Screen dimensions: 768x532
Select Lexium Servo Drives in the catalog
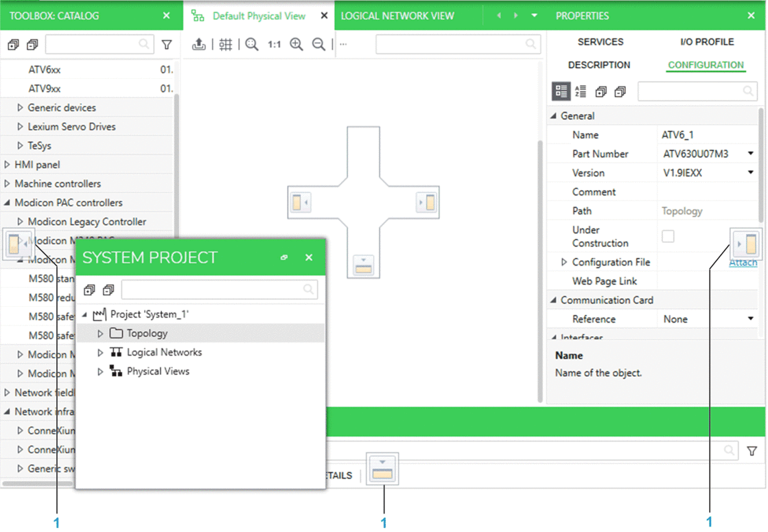71,126
